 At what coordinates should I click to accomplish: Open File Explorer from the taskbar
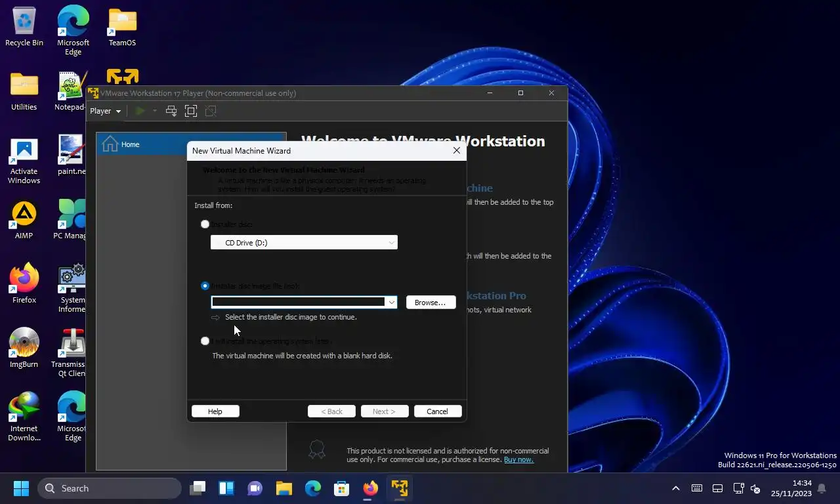(283, 488)
